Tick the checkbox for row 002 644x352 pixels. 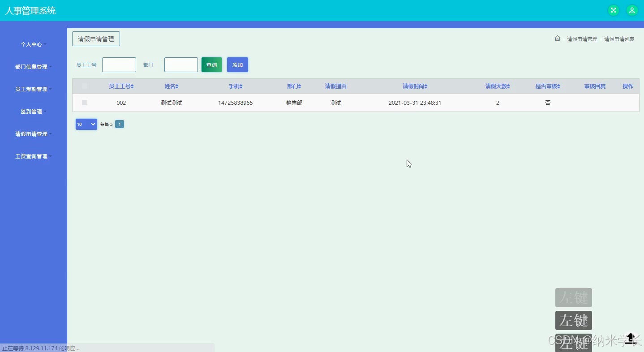tap(85, 103)
